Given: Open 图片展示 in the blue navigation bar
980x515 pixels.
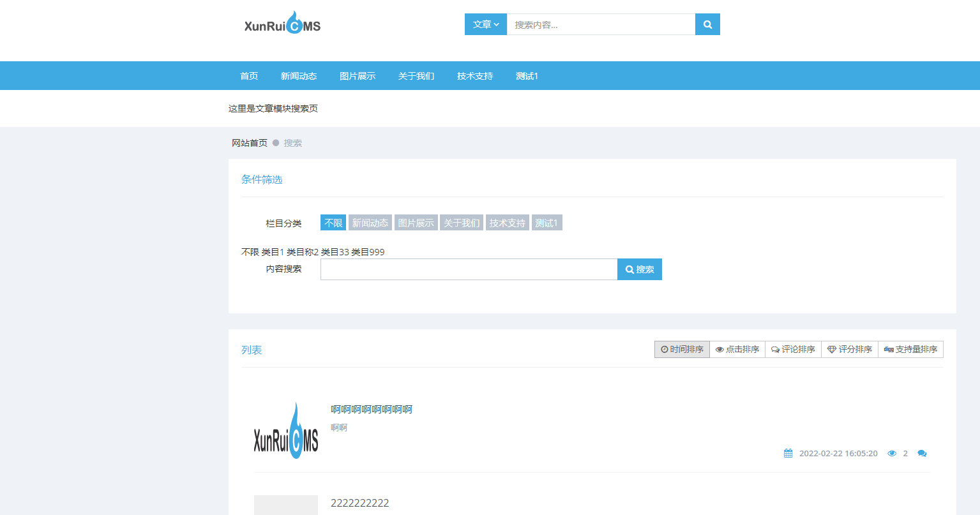Looking at the screenshot, I should click(358, 76).
